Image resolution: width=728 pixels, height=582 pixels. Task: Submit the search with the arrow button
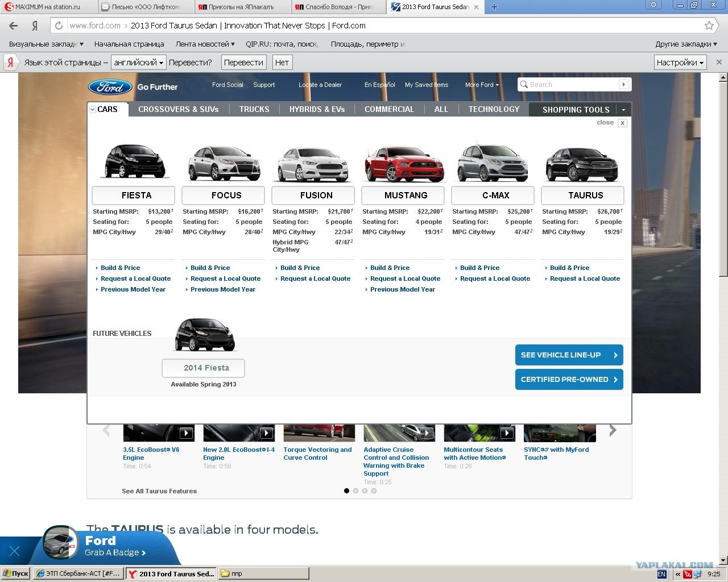point(623,84)
